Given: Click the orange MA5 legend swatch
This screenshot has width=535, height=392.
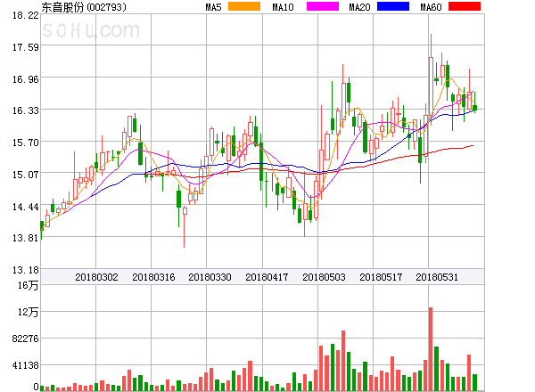Looking at the screenshot, I should (x=244, y=6).
